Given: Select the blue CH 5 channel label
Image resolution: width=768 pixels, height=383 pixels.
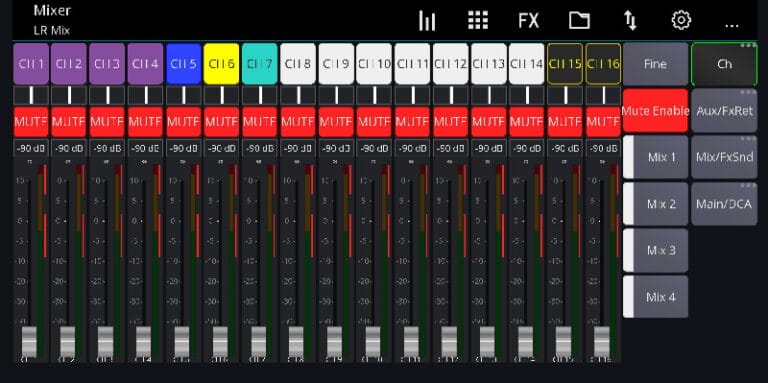Looking at the screenshot, I should [184, 64].
